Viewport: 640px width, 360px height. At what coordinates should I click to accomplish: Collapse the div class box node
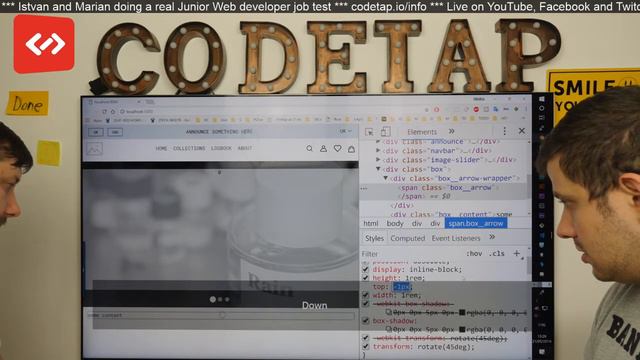click(x=378, y=169)
